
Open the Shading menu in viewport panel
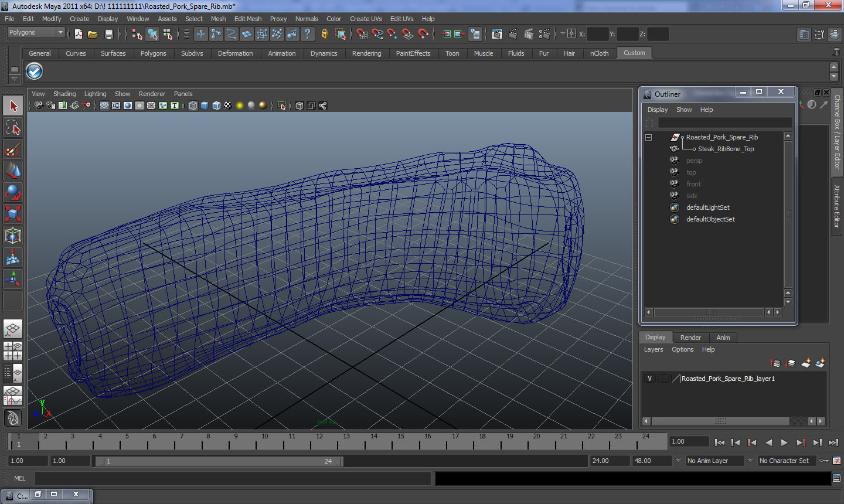pyautogui.click(x=64, y=94)
